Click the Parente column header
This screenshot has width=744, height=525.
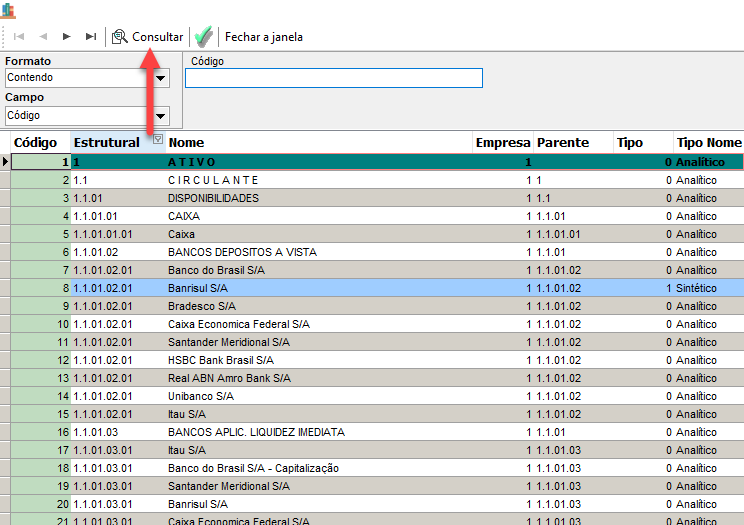pos(563,143)
